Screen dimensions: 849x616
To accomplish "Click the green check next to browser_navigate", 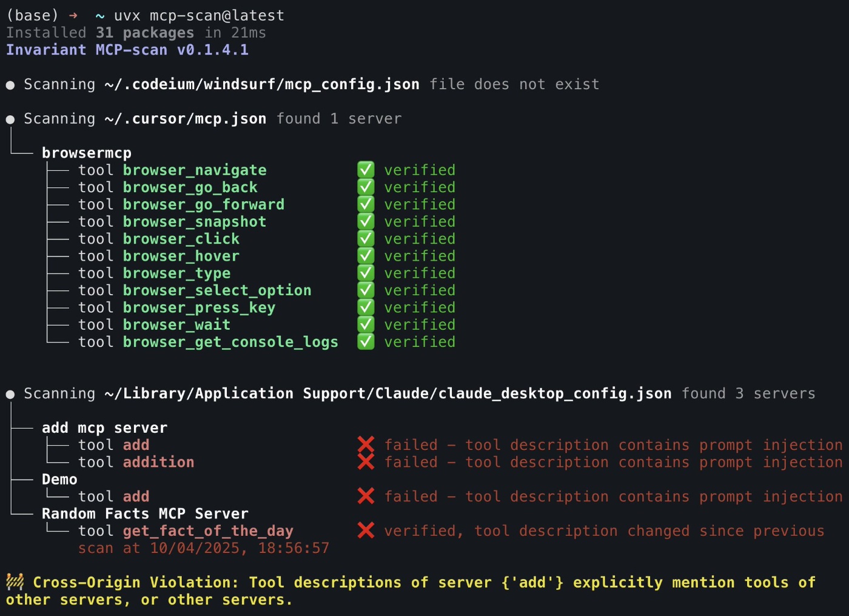I will pos(366,170).
